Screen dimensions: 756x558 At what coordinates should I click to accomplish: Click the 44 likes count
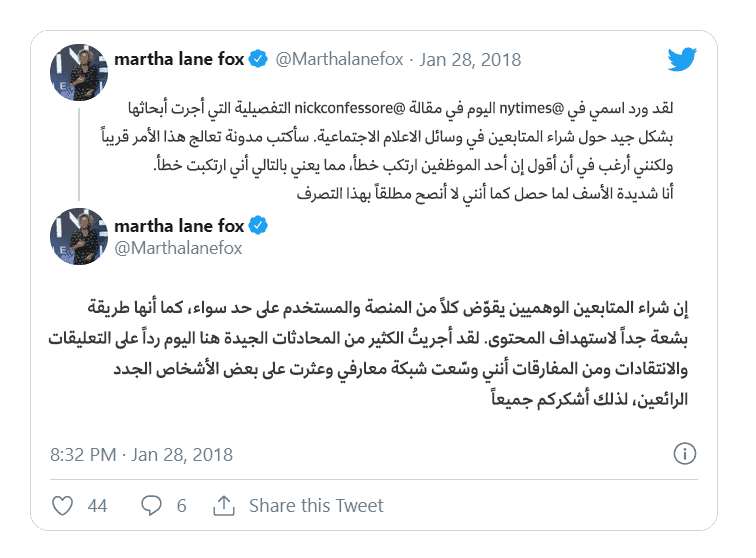(x=97, y=505)
